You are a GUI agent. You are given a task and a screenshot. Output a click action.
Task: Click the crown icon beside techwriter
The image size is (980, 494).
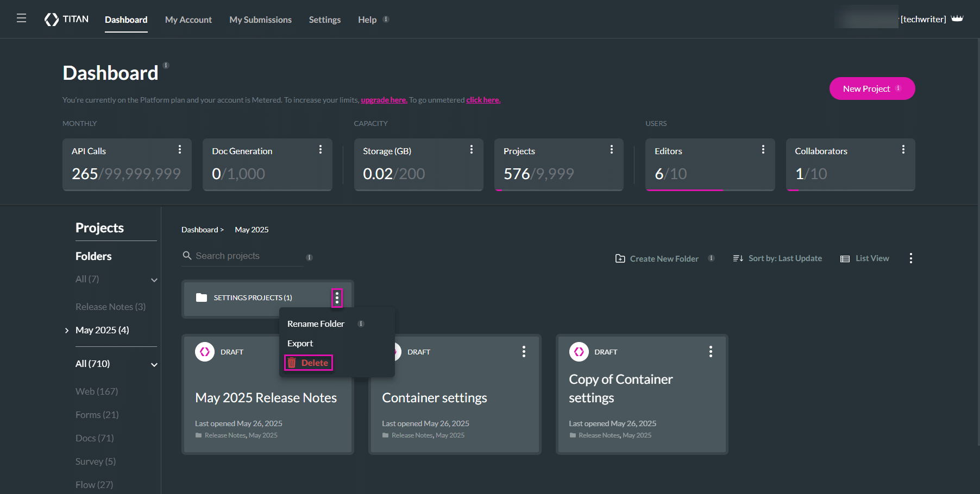click(x=957, y=19)
